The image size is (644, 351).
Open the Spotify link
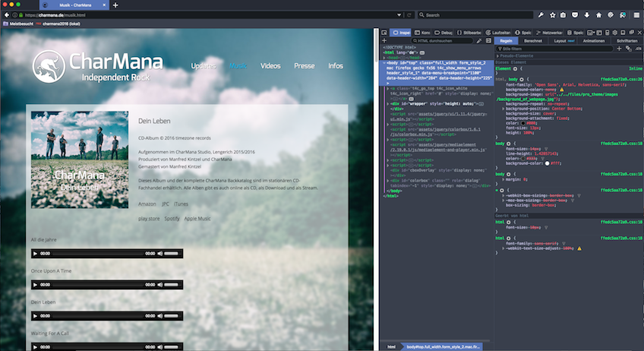coord(172,218)
